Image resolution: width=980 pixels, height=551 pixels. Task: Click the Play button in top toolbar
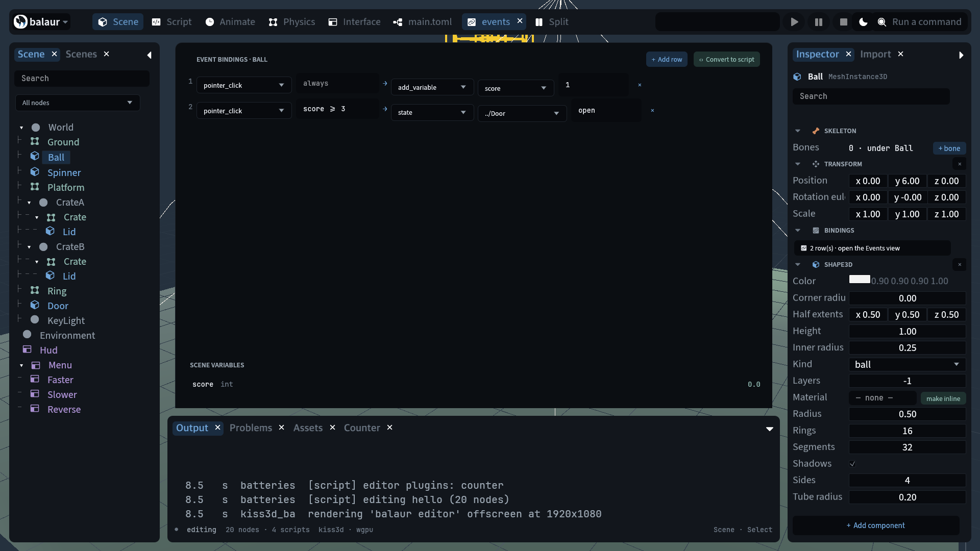[x=794, y=22]
